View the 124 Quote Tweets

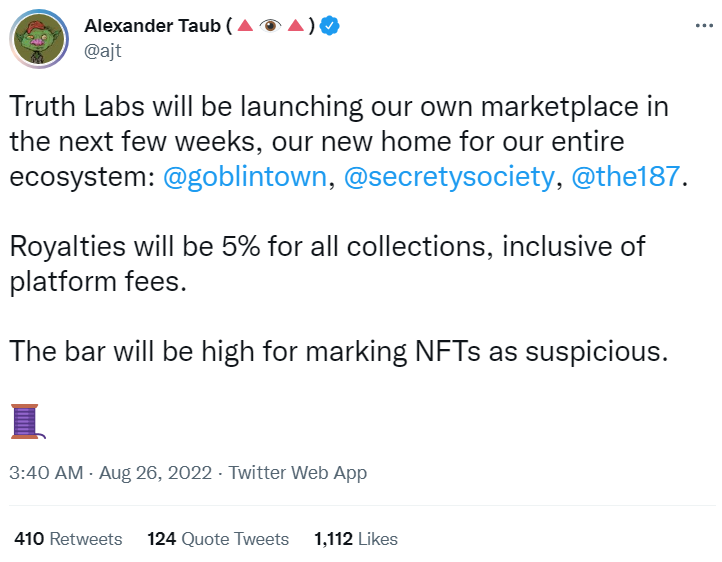[218, 539]
